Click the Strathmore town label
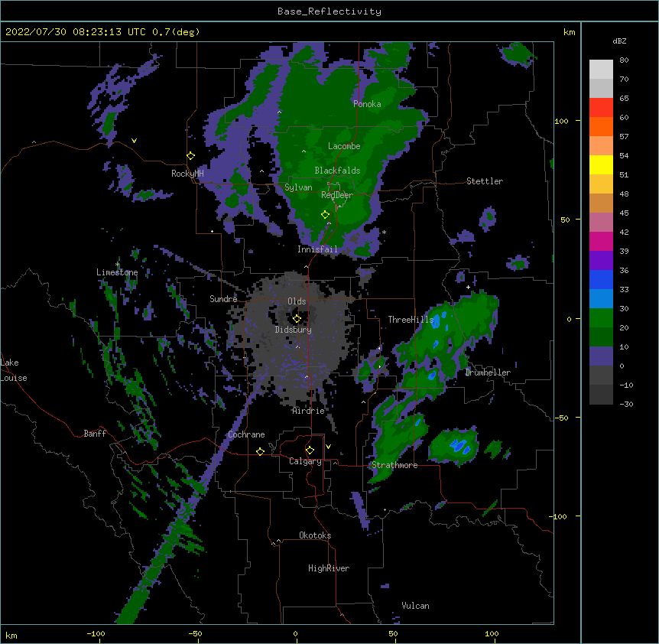The width and height of the screenshot is (659, 644). (x=394, y=465)
